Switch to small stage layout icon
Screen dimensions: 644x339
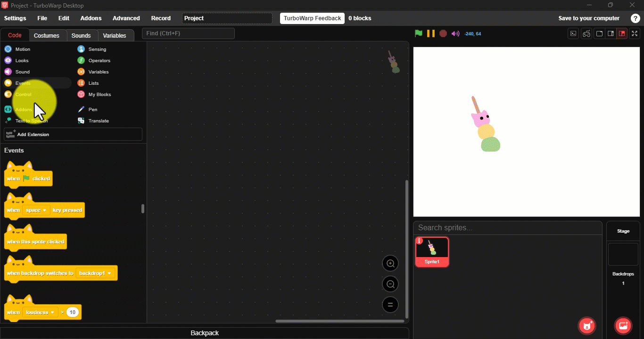[611, 33]
